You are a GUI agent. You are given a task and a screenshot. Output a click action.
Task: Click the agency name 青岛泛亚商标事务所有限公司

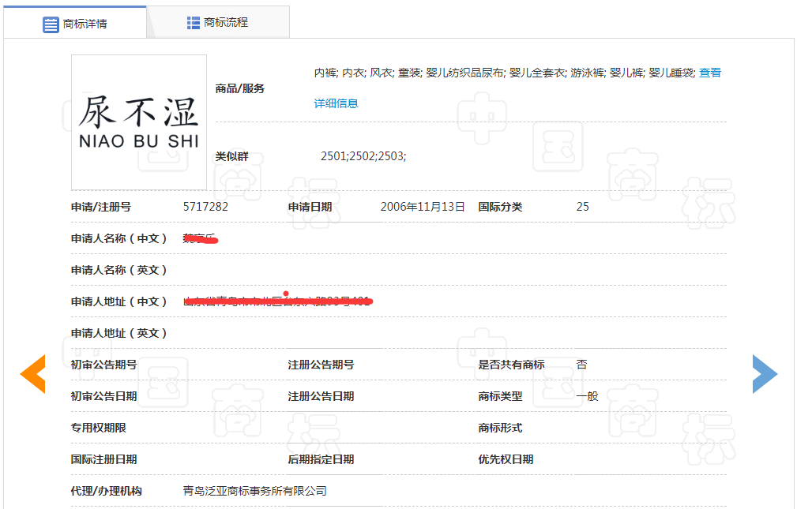coord(254,491)
